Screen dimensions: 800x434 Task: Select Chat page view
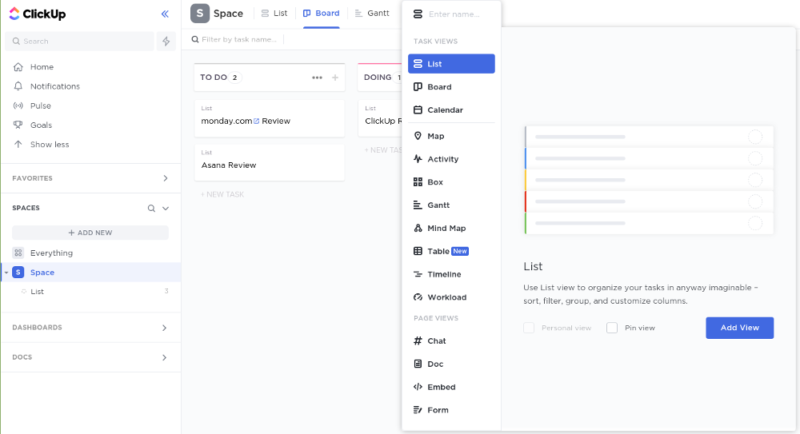coord(452,341)
